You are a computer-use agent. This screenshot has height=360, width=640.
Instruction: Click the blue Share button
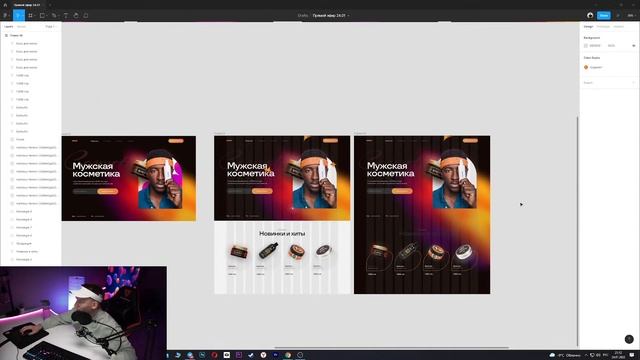click(x=604, y=16)
